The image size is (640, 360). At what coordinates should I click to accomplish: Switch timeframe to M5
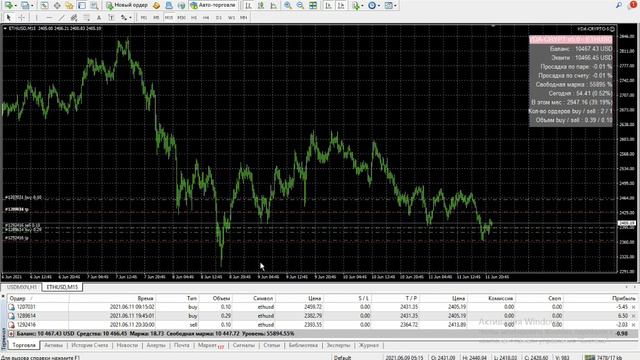pos(156,18)
